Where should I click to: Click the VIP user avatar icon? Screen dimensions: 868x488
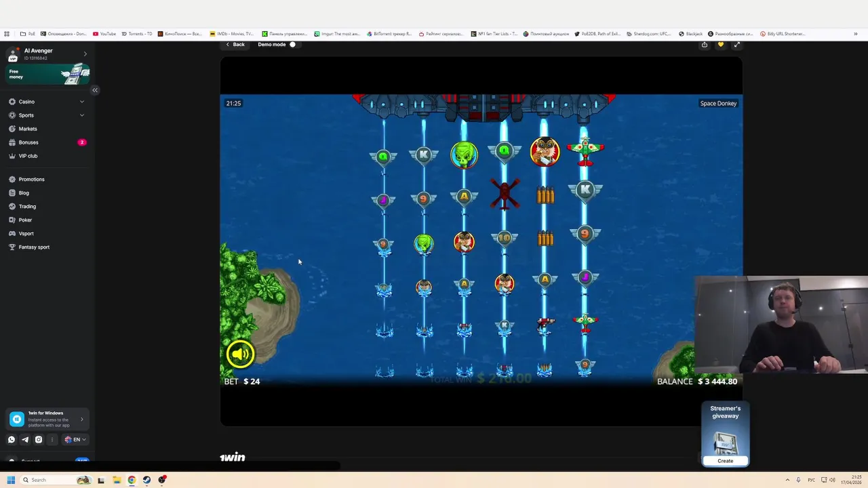tap(13, 54)
